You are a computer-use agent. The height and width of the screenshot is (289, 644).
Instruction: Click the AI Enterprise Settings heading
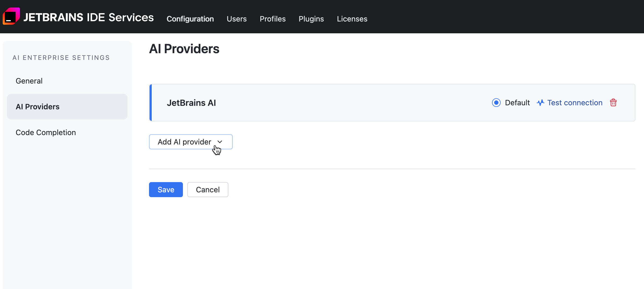point(61,57)
